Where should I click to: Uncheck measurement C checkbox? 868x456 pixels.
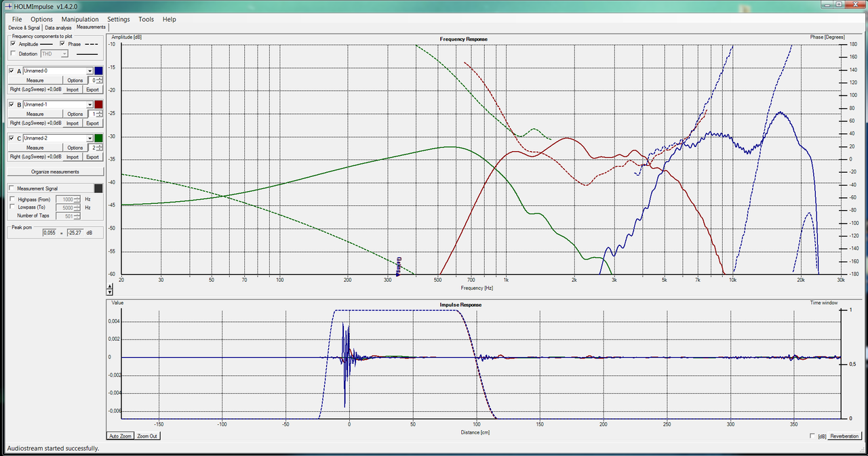(x=12, y=138)
